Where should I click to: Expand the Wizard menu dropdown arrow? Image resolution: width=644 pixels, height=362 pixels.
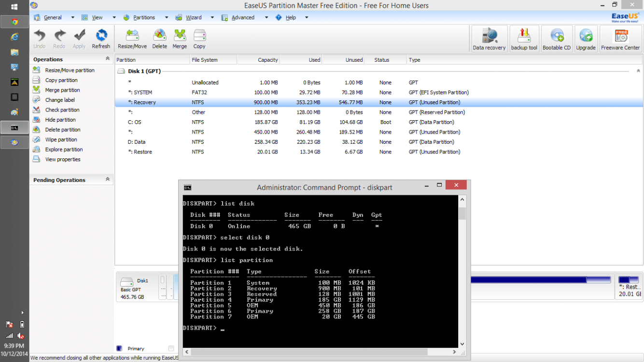212,17
